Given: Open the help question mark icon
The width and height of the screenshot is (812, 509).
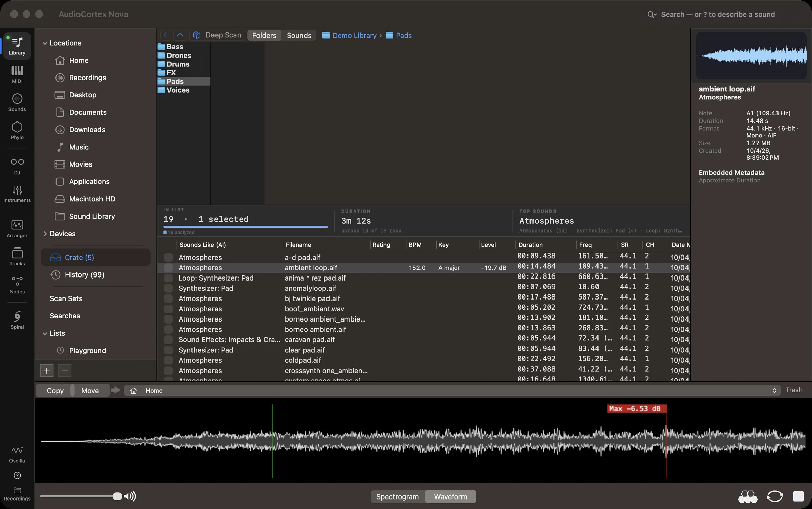Looking at the screenshot, I should (x=17, y=475).
